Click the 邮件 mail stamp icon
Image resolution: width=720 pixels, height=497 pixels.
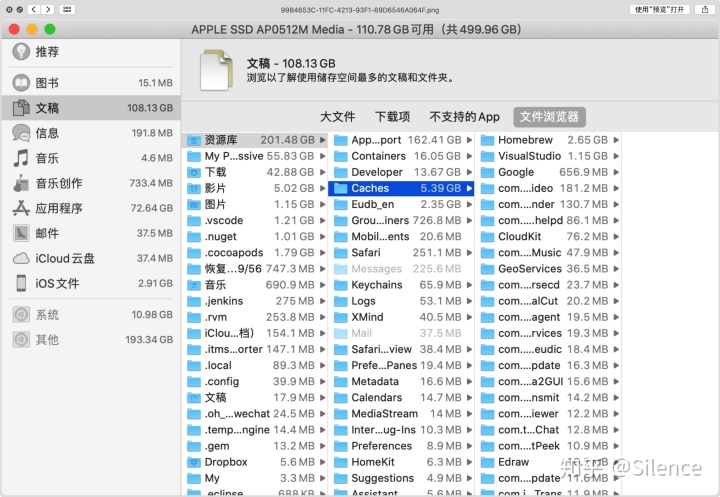click(21, 233)
